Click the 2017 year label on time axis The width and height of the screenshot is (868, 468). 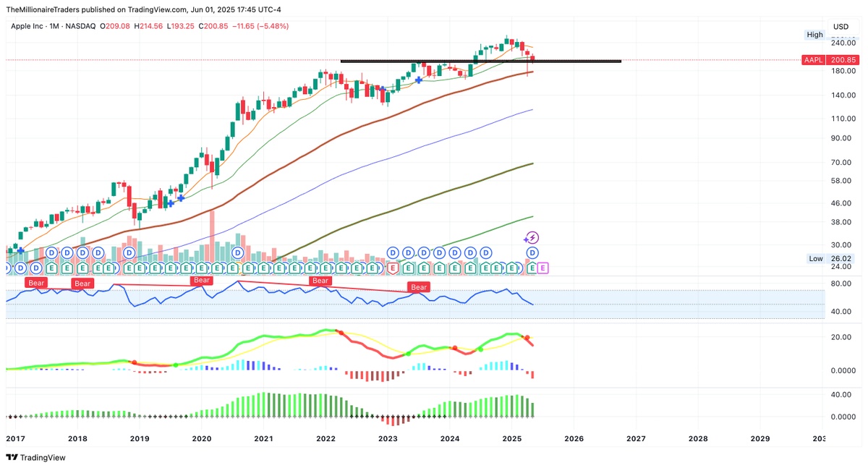coord(15,439)
